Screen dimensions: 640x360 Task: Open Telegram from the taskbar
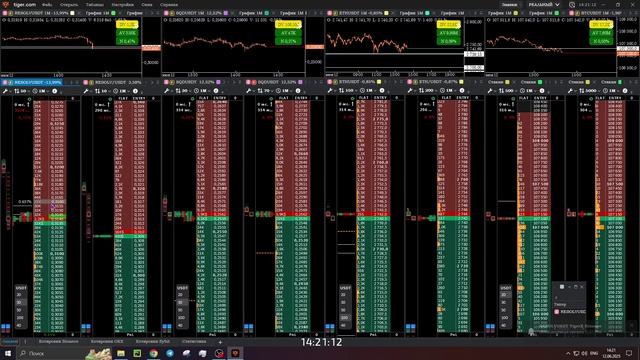pyautogui.click(x=170, y=353)
